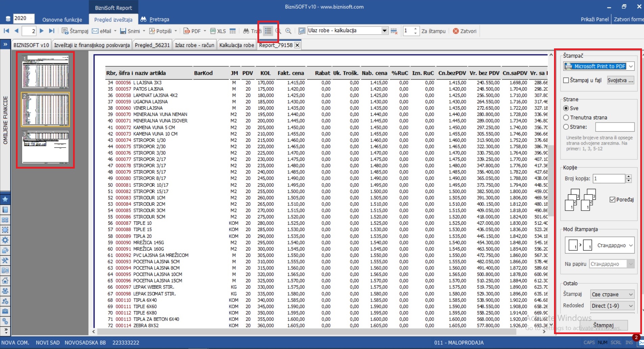
Task: Click the zoom in magnifier icon
Action: pos(288,31)
